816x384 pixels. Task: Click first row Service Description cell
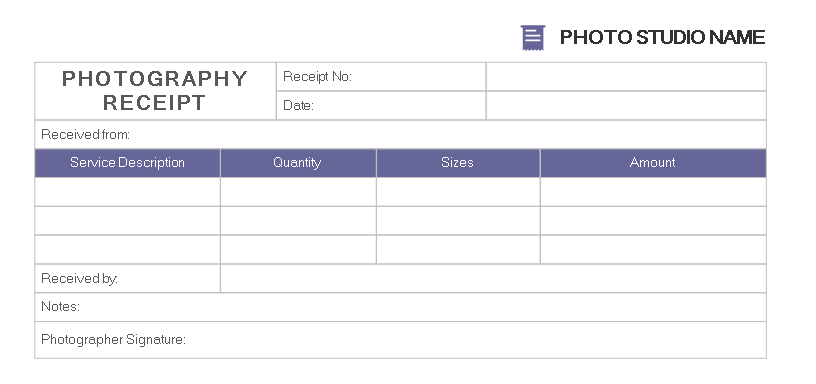(x=128, y=192)
